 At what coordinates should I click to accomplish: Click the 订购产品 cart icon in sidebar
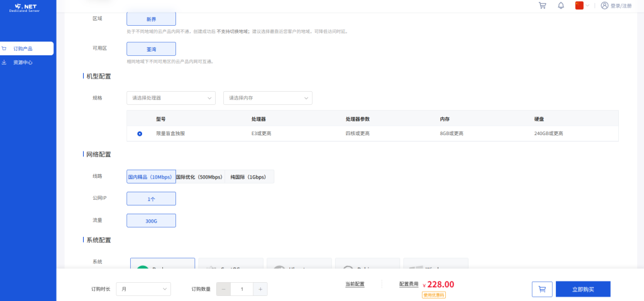click(x=5, y=48)
